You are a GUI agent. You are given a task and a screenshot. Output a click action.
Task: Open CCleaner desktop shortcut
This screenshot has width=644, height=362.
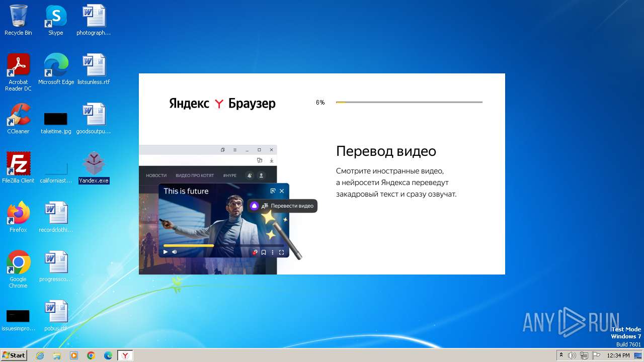(18, 118)
